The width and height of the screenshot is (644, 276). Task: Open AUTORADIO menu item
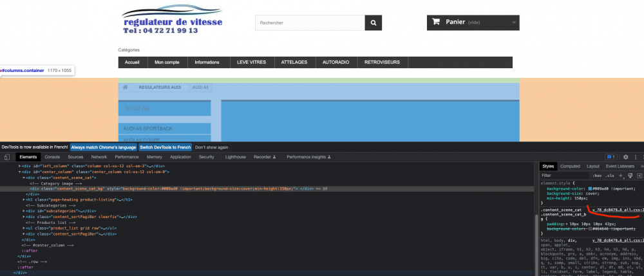pos(336,62)
